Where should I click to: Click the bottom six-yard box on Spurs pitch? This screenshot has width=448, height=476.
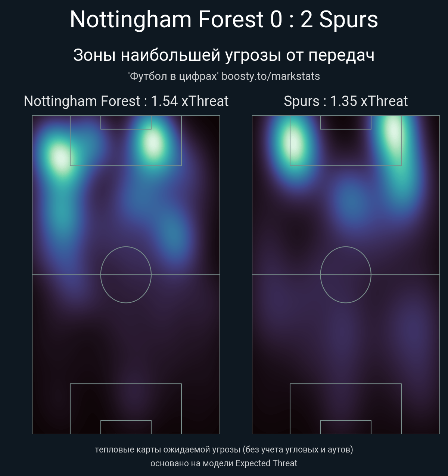pyautogui.click(x=346, y=427)
